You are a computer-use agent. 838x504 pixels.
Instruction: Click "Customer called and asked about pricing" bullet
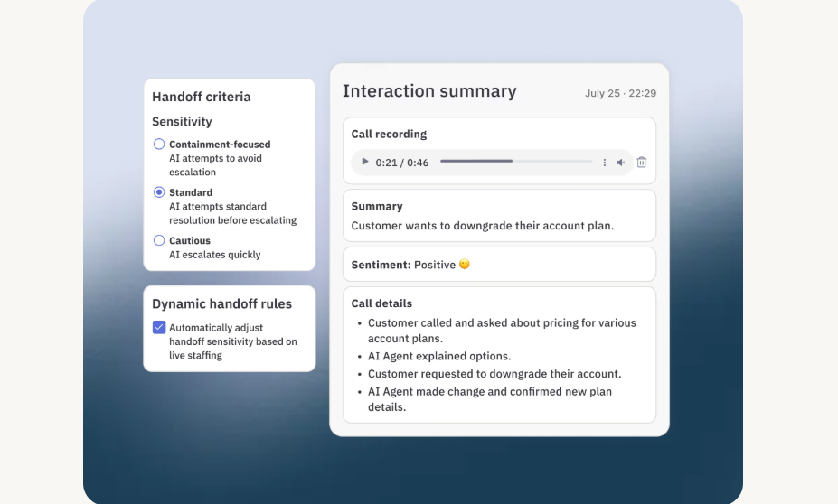(502, 331)
